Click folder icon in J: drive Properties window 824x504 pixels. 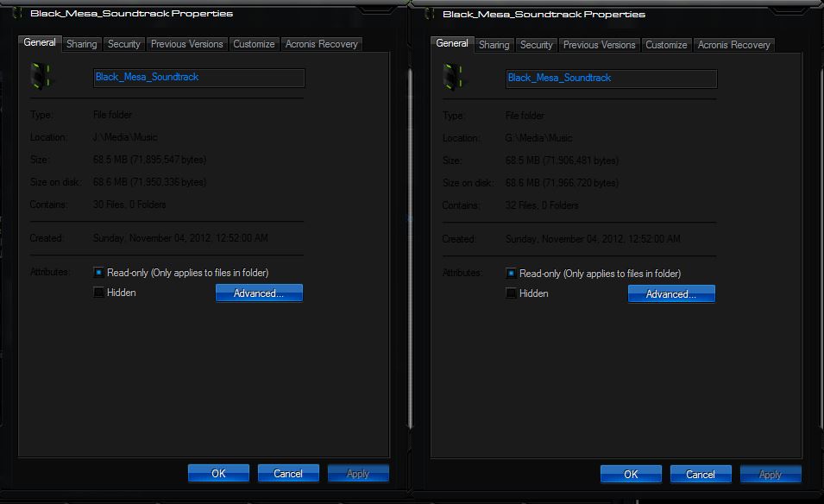click(x=40, y=76)
